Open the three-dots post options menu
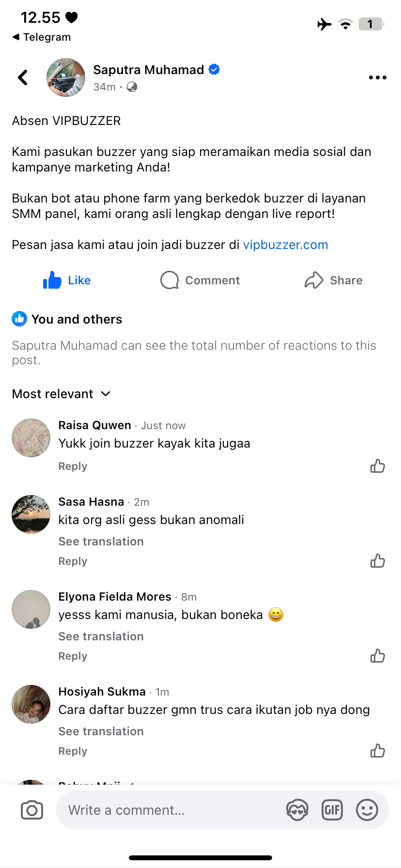Image resolution: width=401 pixels, height=868 pixels. tap(377, 77)
